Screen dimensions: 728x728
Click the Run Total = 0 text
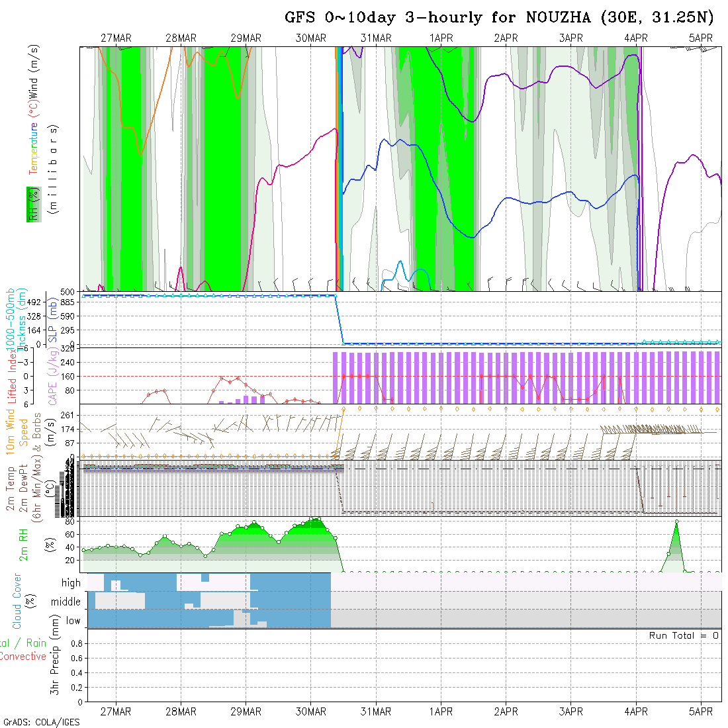pyautogui.click(x=684, y=635)
